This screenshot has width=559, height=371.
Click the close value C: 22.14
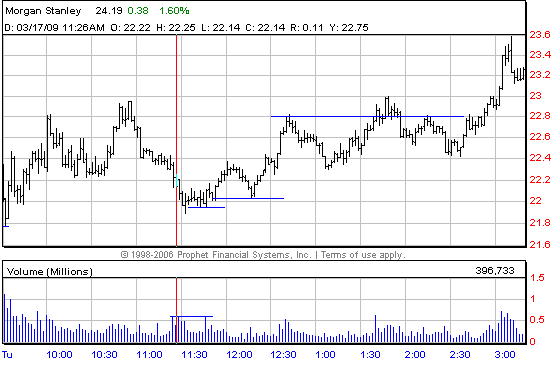(x=265, y=28)
